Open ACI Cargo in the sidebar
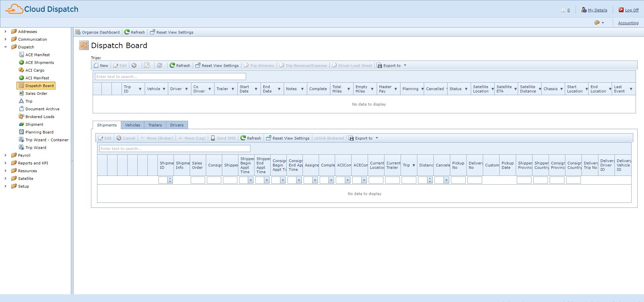Screen dimensions: 644x302 pos(35,70)
